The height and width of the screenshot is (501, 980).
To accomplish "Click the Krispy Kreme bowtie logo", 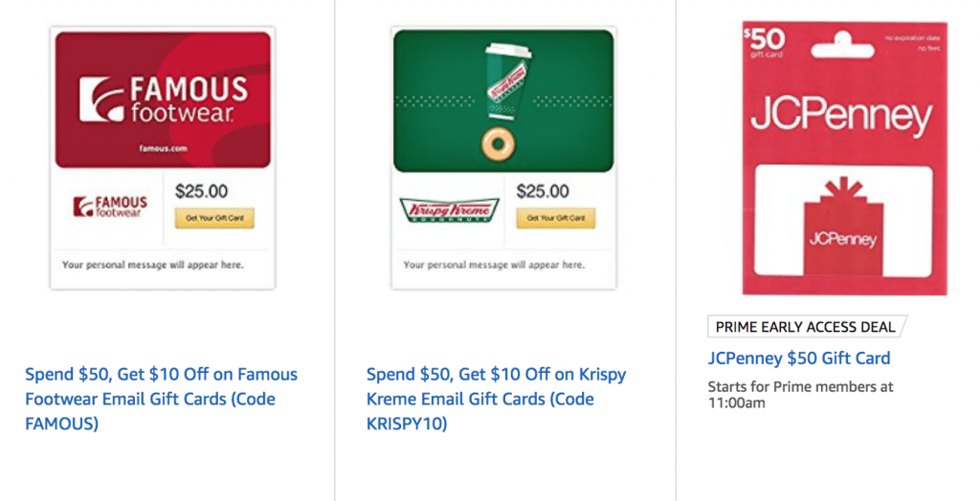I will coord(449,209).
